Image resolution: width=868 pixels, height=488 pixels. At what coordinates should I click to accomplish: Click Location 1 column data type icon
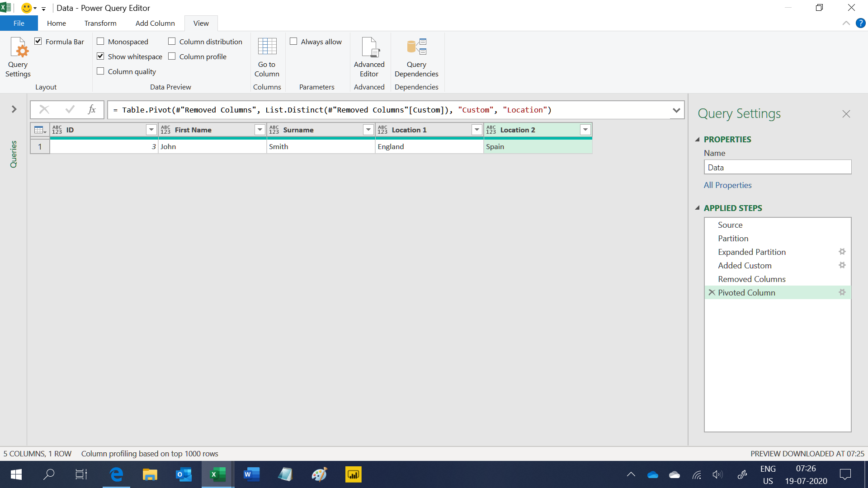pyautogui.click(x=382, y=130)
